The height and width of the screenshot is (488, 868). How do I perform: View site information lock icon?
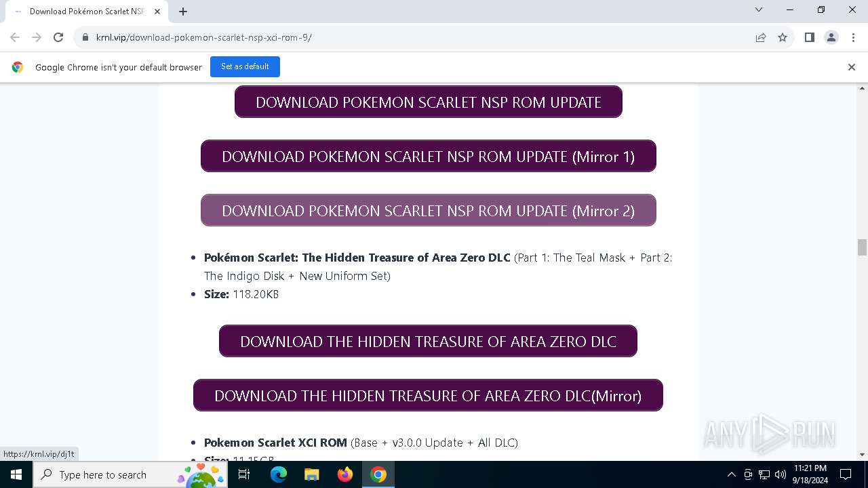click(x=85, y=37)
